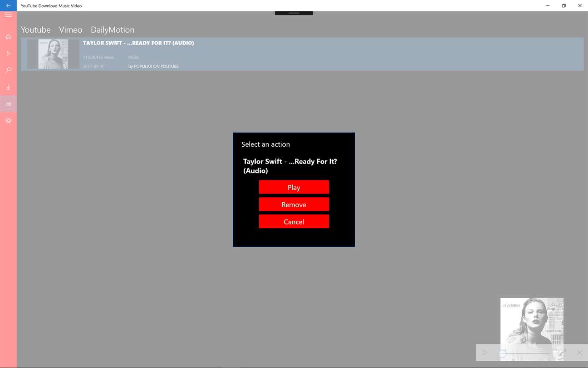Click the "by POPULAR ON YOUTUBE" text
The image size is (588, 368).
[153, 66]
